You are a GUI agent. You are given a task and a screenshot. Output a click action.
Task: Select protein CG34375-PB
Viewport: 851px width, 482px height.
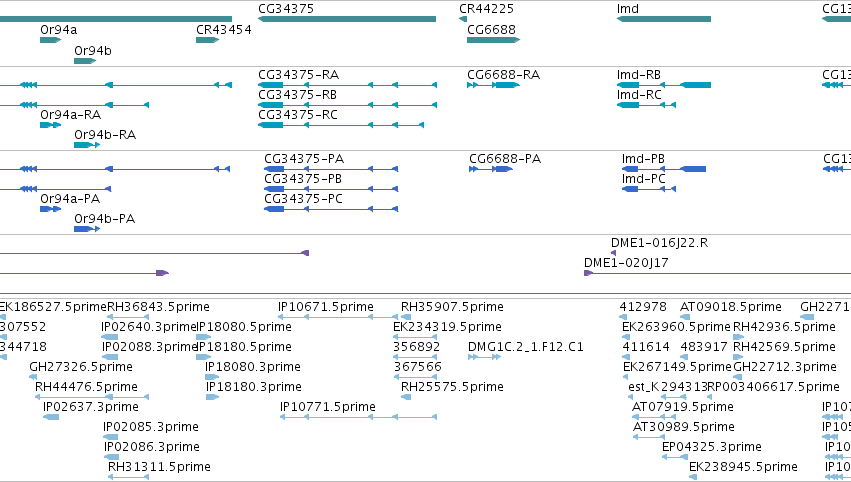click(x=331, y=189)
